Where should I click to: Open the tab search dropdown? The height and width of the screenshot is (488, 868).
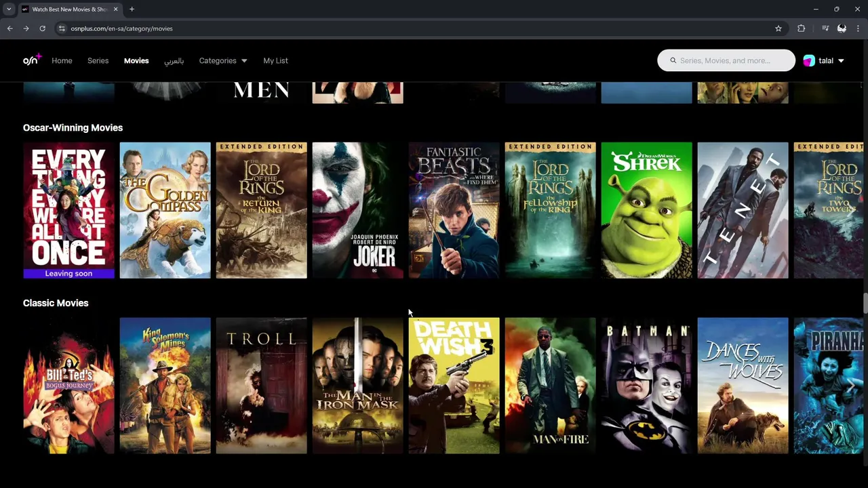tap(9, 9)
